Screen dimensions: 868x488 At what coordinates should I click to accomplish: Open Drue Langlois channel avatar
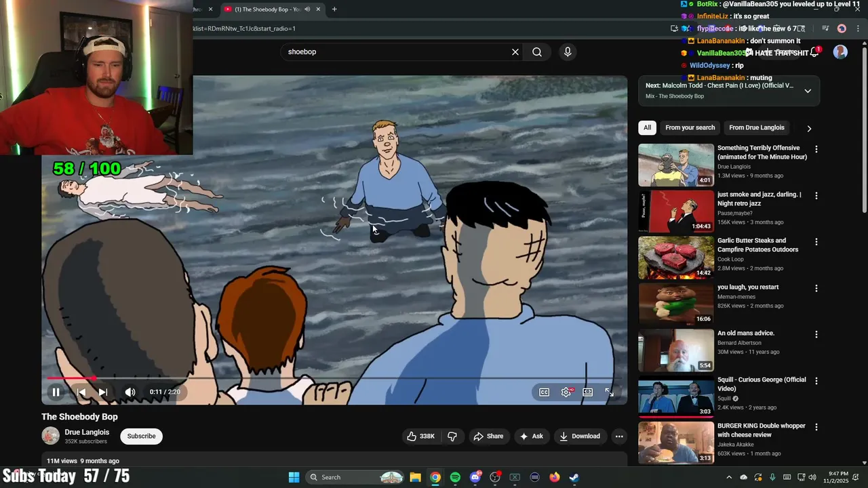point(51,436)
